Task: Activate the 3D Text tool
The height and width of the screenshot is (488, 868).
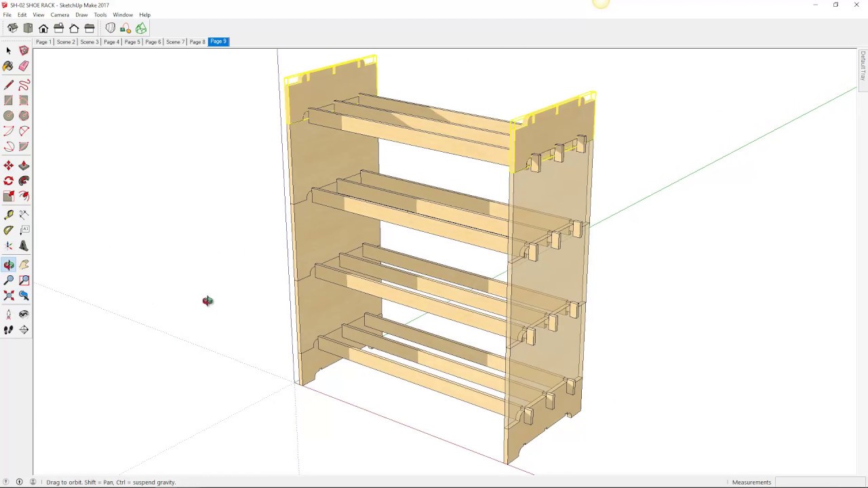Action: click(x=24, y=246)
